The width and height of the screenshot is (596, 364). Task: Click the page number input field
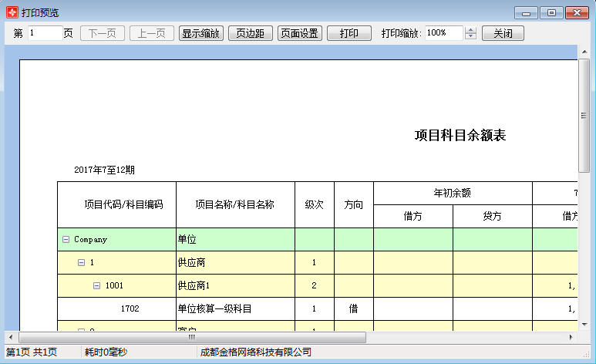tap(45, 33)
